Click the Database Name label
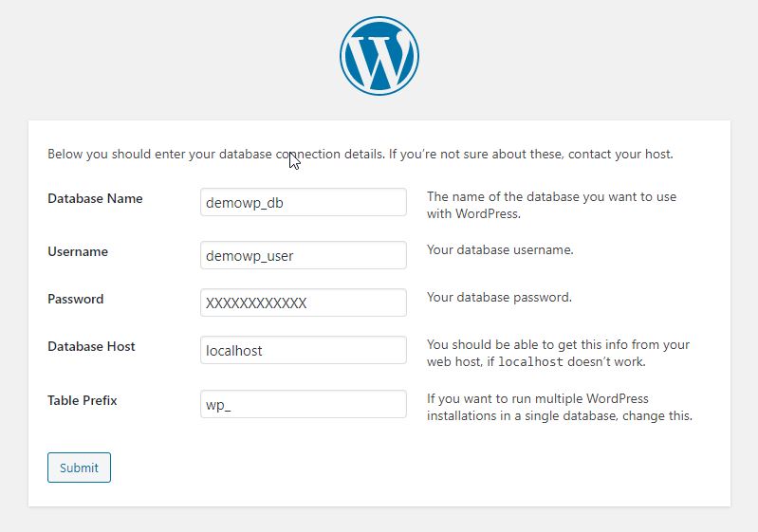The width and height of the screenshot is (758, 532). click(x=95, y=198)
